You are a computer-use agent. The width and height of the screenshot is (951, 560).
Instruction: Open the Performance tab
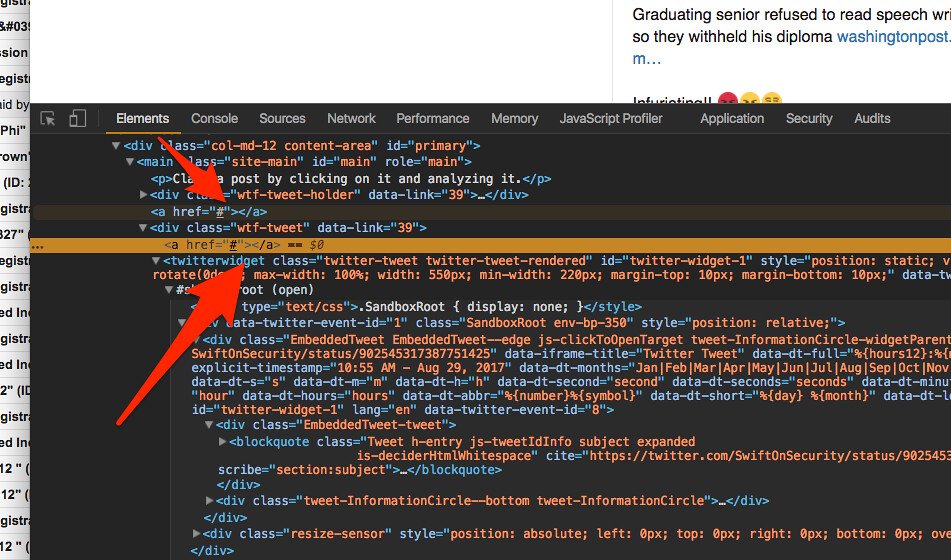[x=432, y=118]
